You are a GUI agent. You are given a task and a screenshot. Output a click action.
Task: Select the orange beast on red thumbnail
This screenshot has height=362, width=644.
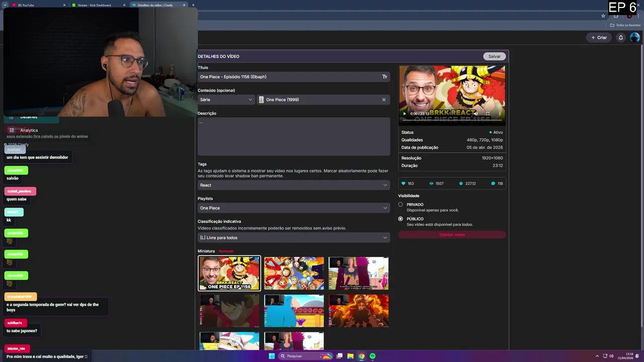[x=358, y=311]
